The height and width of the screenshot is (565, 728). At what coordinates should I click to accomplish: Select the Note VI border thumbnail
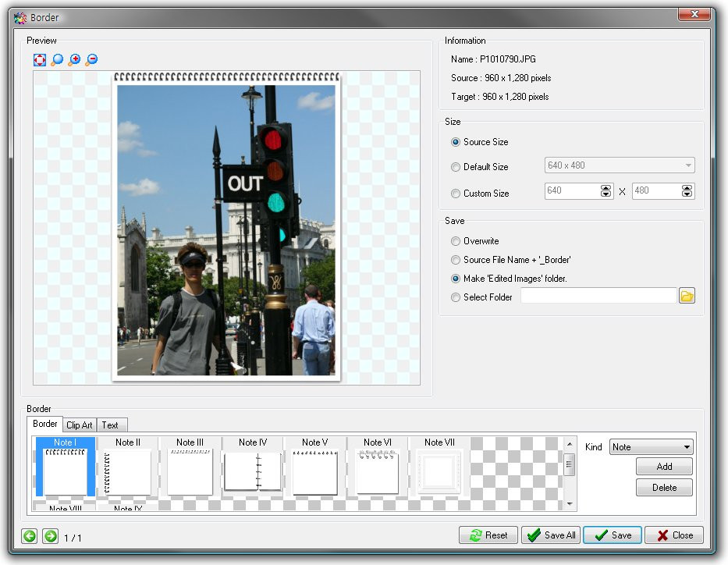(378, 467)
